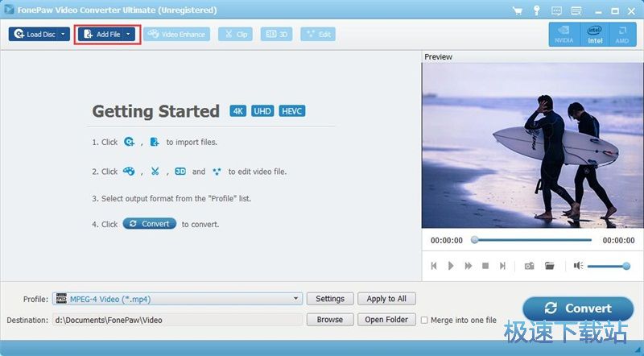This screenshot has height=356, width=644.
Task: Adjust the volume slider handle
Action: click(x=626, y=267)
